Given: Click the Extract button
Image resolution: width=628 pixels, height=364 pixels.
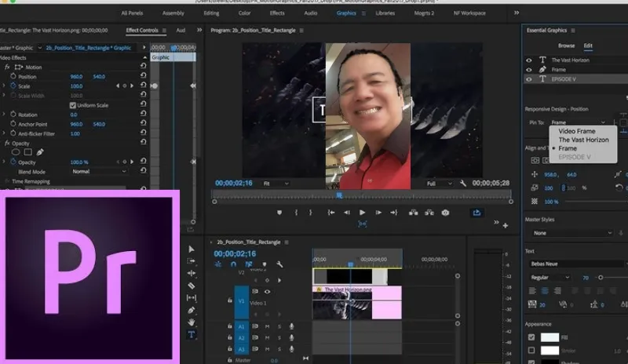Looking at the screenshot, I should coord(429,213).
